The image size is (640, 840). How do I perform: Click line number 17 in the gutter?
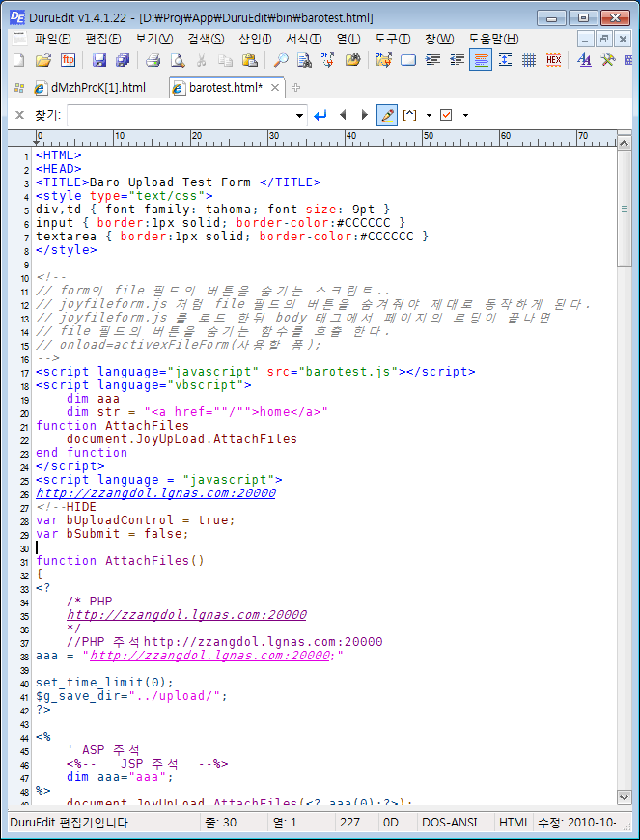(x=25, y=373)
